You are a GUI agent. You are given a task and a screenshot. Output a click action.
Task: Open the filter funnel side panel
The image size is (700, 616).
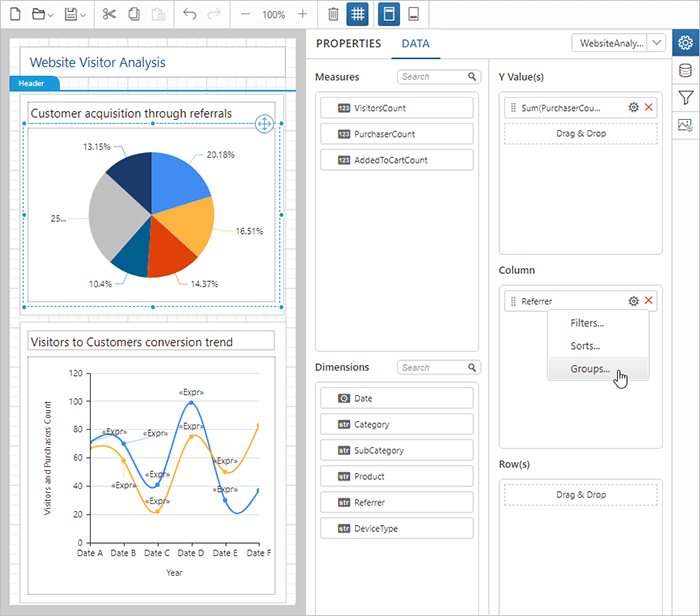(x=685, y=98)
